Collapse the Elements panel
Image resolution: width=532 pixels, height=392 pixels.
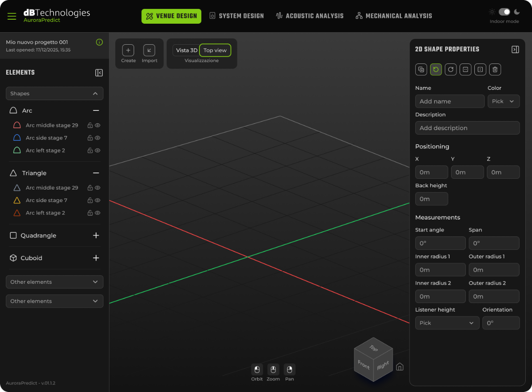click(x=99, y=72)
